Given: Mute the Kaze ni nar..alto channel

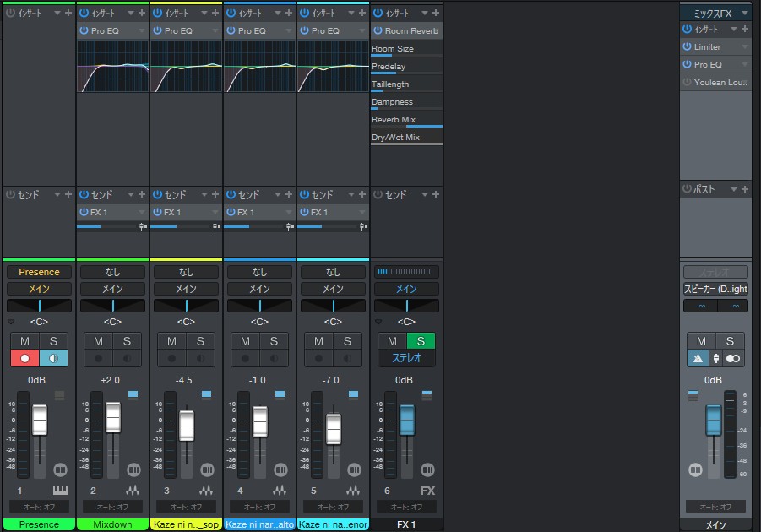Looking at the screenshot, I should 246,341.
